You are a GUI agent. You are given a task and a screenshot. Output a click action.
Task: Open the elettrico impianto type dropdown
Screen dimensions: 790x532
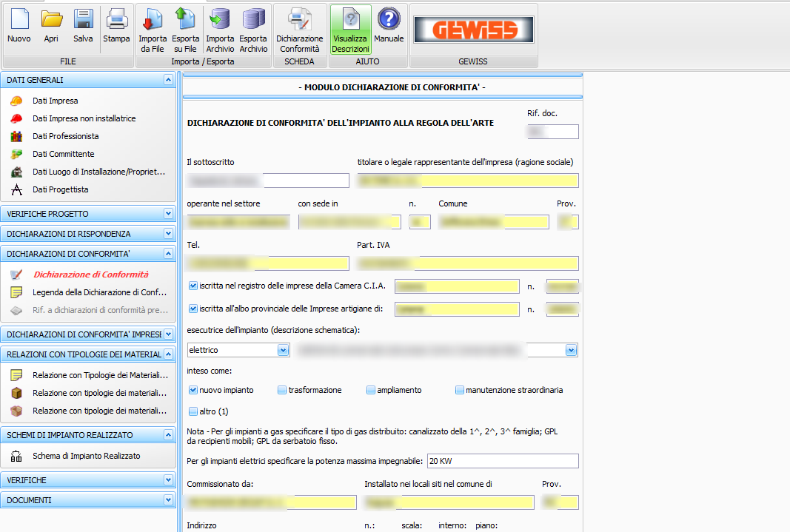tap(283, 350)
